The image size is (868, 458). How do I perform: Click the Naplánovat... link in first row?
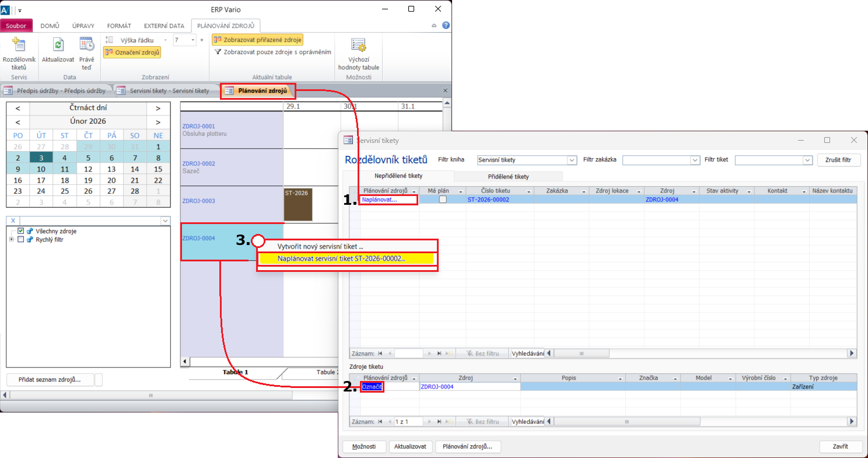379,200
